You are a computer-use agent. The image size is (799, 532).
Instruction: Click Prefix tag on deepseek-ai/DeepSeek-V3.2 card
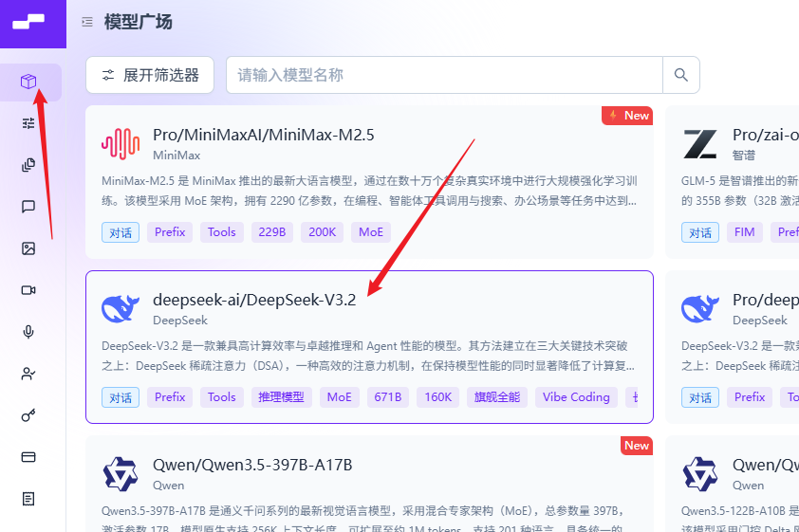[170, 397]
